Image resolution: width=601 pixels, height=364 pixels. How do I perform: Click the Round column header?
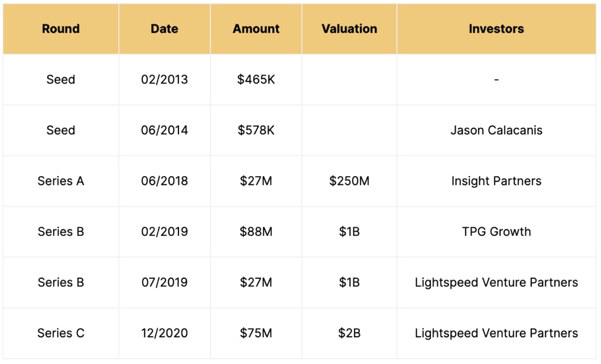click(x=61, y=28)
